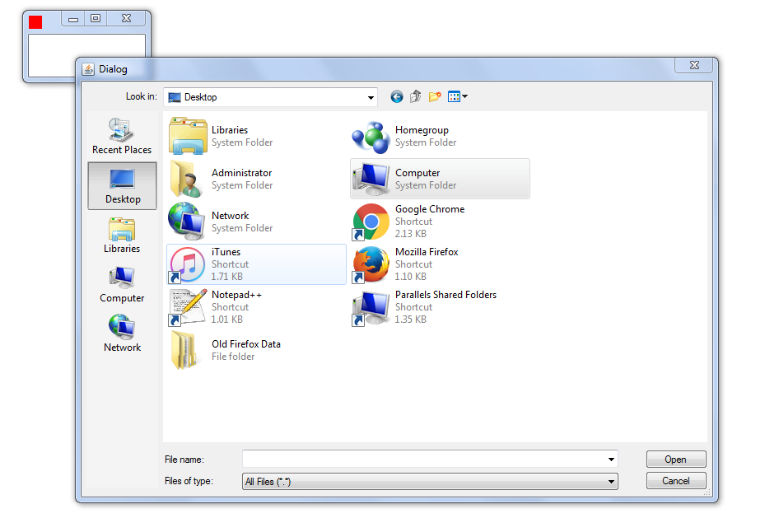
Task: Click the back arrow navigation icon
Action: (397, 97)
